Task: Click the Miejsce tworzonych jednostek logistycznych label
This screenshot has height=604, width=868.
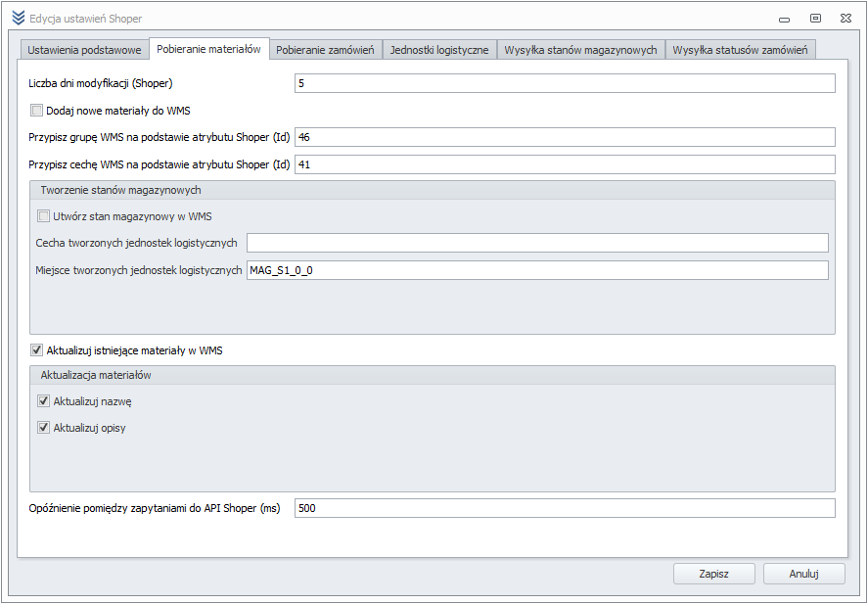Action: [x=139, y=270]
